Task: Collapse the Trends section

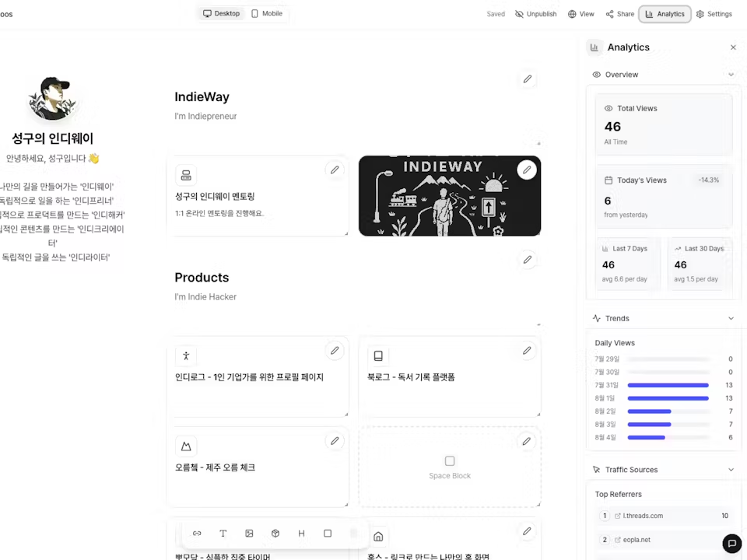Action: (x=731, y=318)
